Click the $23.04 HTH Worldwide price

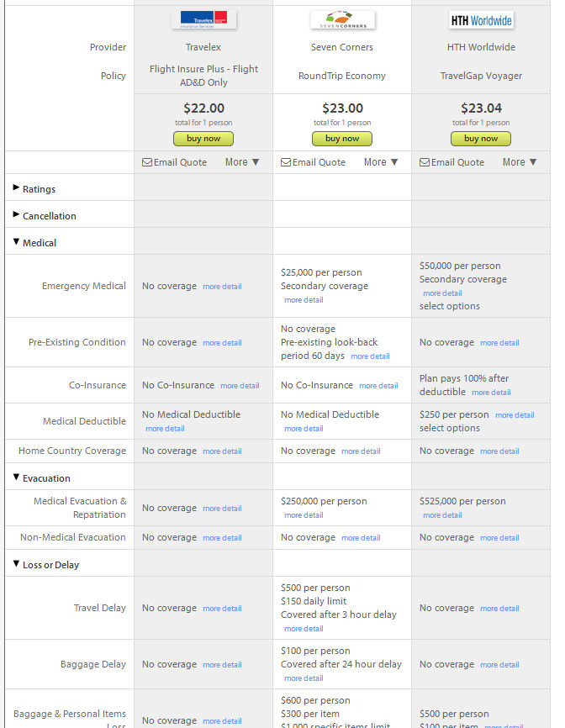(x=481, y=108)
